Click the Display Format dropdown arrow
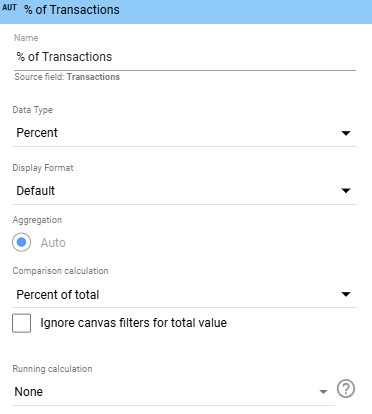The width and height of the screenshot is (372, 414). tap(346, 191)
